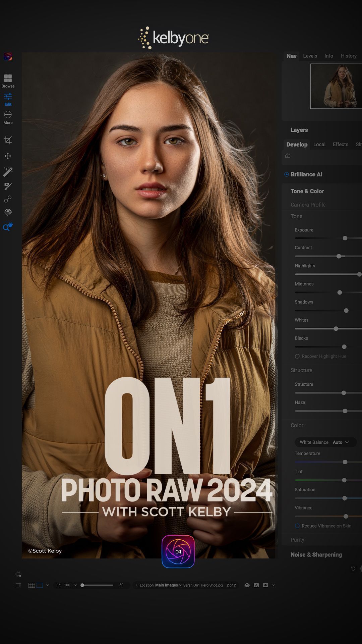Open the Local adjustments tab
362x644 pixels.
pyautogui.click(x=319, y=145)
